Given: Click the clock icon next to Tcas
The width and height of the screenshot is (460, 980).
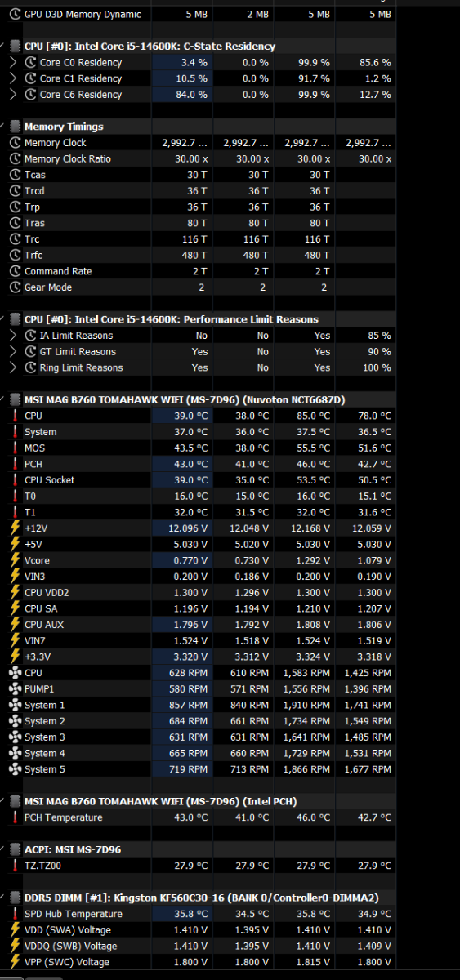Looking at the screenshot, I should tap(14, 175).
